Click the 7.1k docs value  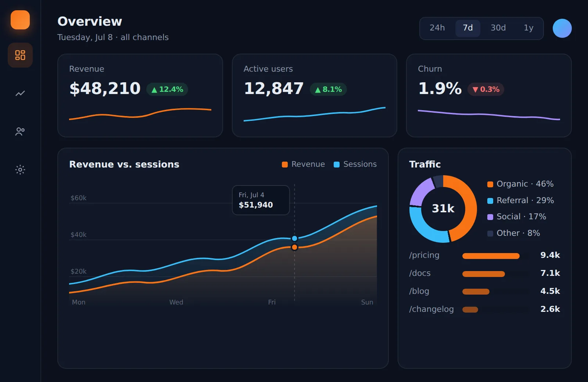[550, 273]
